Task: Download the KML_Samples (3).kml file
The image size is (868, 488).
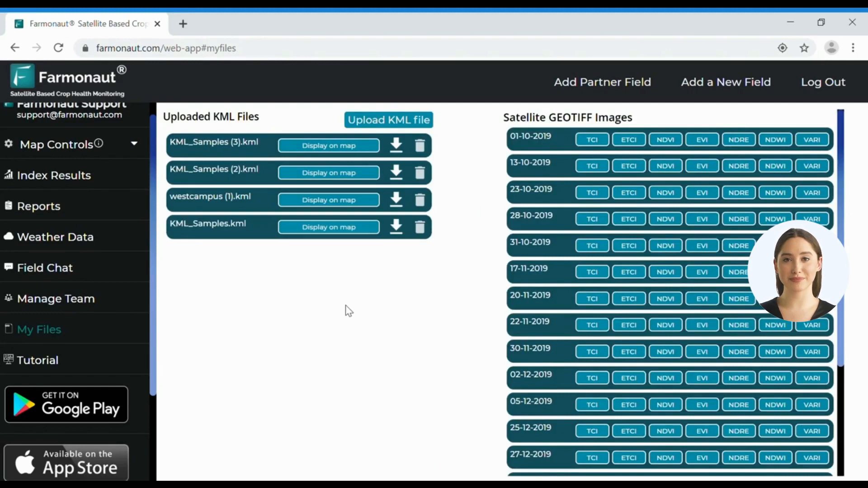Action: pos(396,145)
